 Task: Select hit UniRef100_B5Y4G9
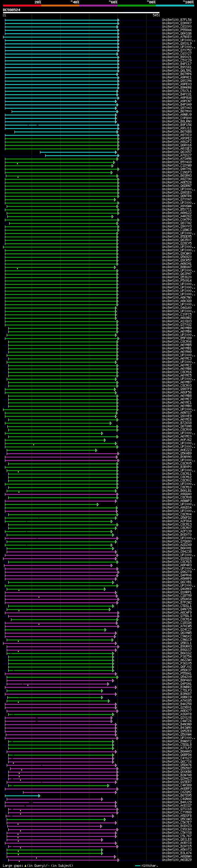(x=177, y=162)
